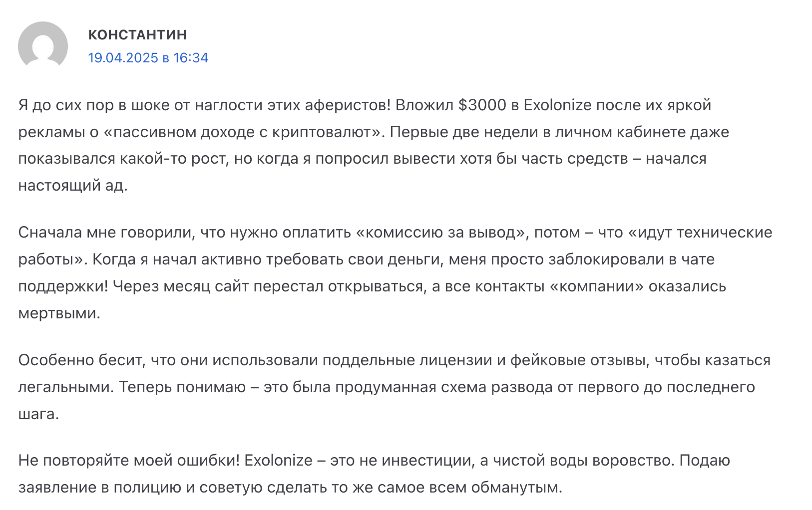
Task: Click the phrase «настоящий ад.»
Action: click(x=73, y=186)
